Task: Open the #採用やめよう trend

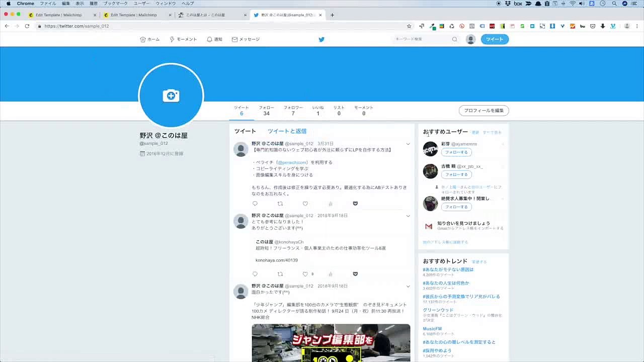Action: 437,350
